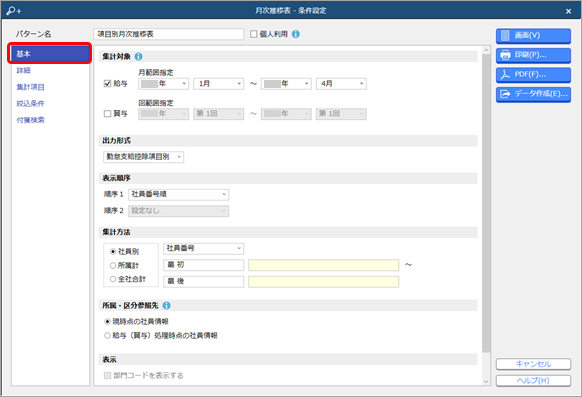Open the 社員番号 dropdown in 集計方法
This screenshot has height=397, width=582.
203,248
